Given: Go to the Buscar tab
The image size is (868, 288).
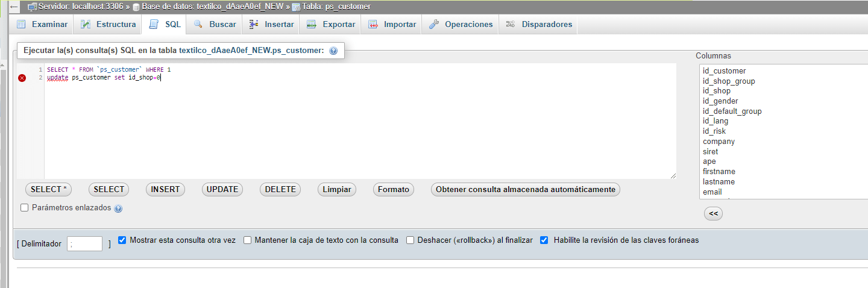Looking at the screenshot, I should point(215,24).
